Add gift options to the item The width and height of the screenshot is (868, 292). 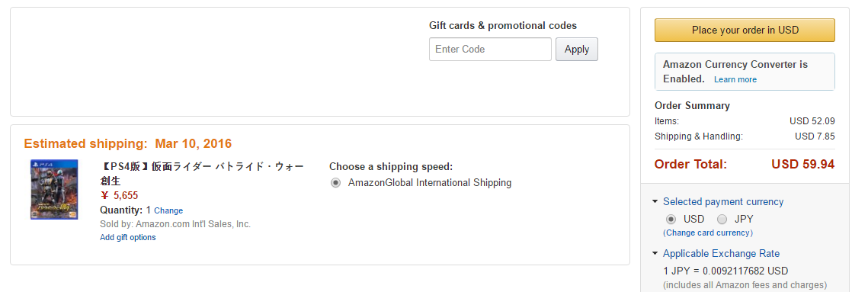(128, 237)
